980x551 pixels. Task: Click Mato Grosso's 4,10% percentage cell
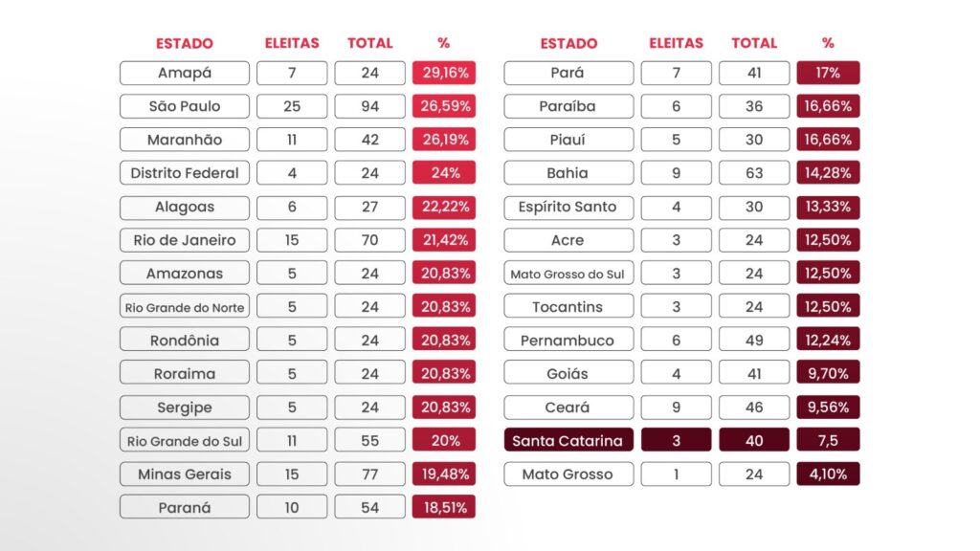828,474
